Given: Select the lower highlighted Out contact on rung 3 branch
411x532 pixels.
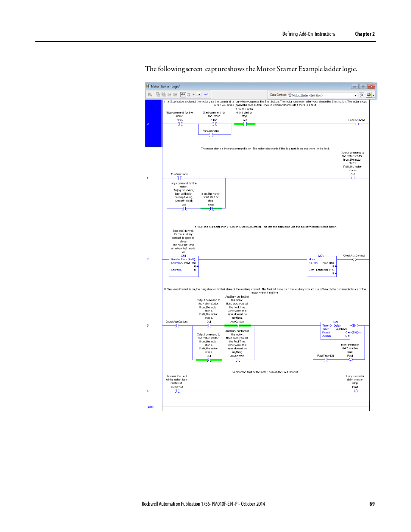Looking at the screenshot, I should click(x=209, y=359).
